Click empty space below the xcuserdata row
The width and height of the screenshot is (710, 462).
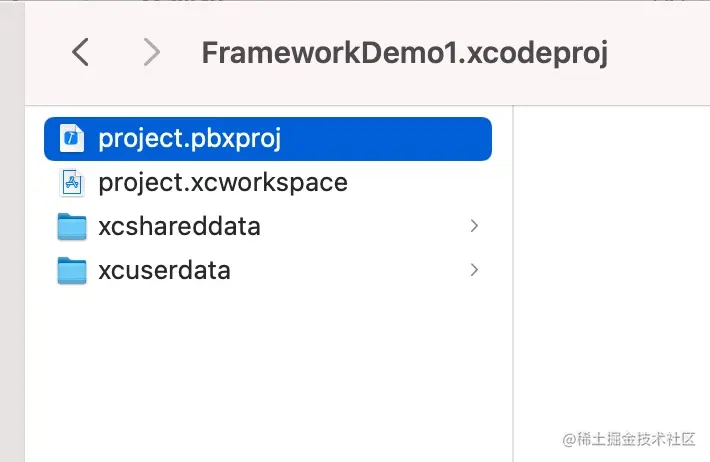coord(270,370)
